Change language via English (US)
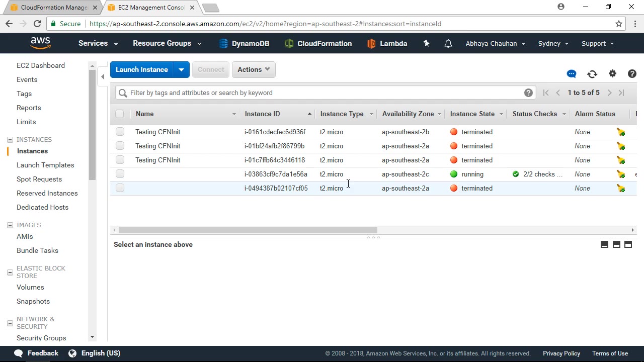The width and height of the screenshot is (644, 362). click(x=95, y=353)
